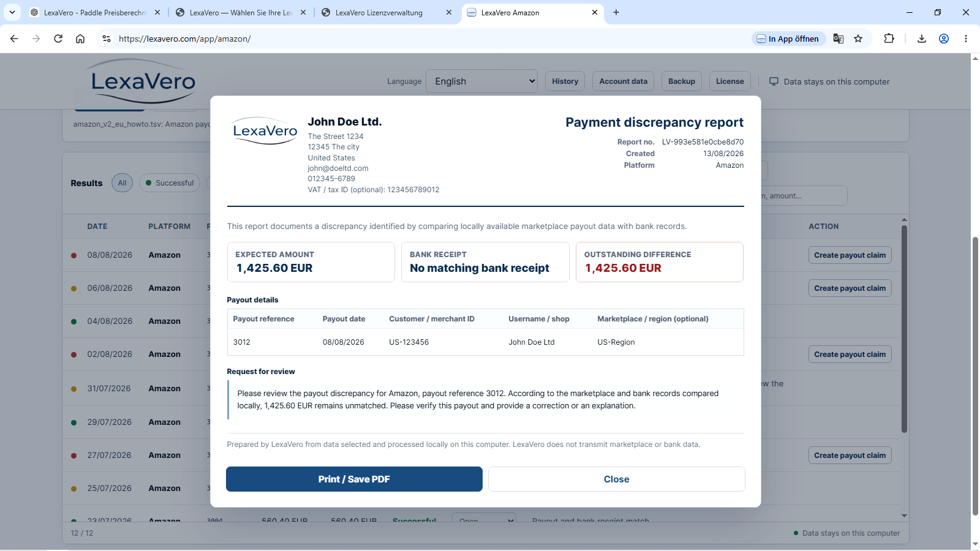Screen dimensions: 980x551
Task: Filter results by Successful
Action: pyautogui.click(x=170, y=183)
